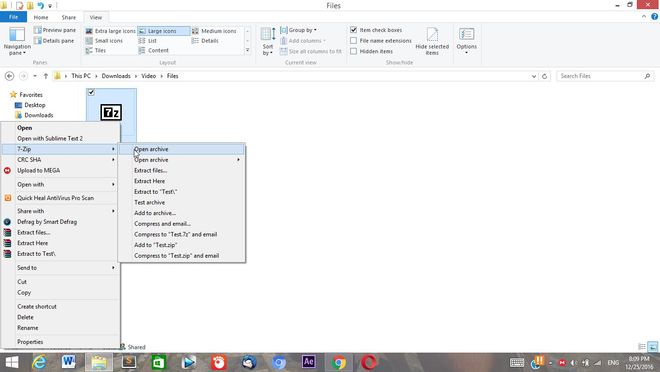Screen dimensions: 660x372
Task: Choose Test archive option
Action: coord(182,202)
